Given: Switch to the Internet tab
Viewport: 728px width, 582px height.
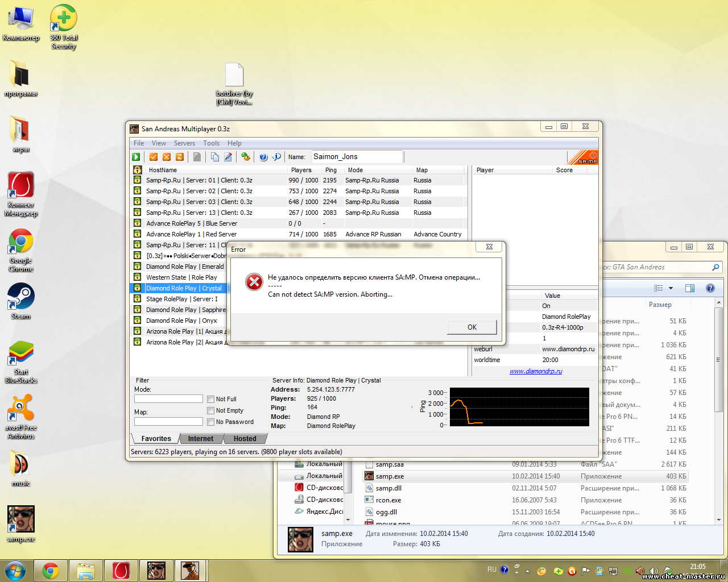Looking at the screenshot, I should point(200,439).
